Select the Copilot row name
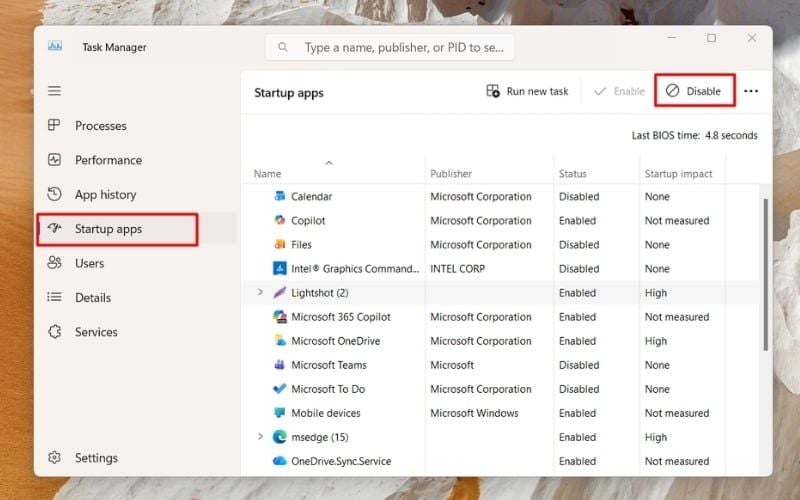Viewport: 800px width, 500px height. tap(308, 220)
